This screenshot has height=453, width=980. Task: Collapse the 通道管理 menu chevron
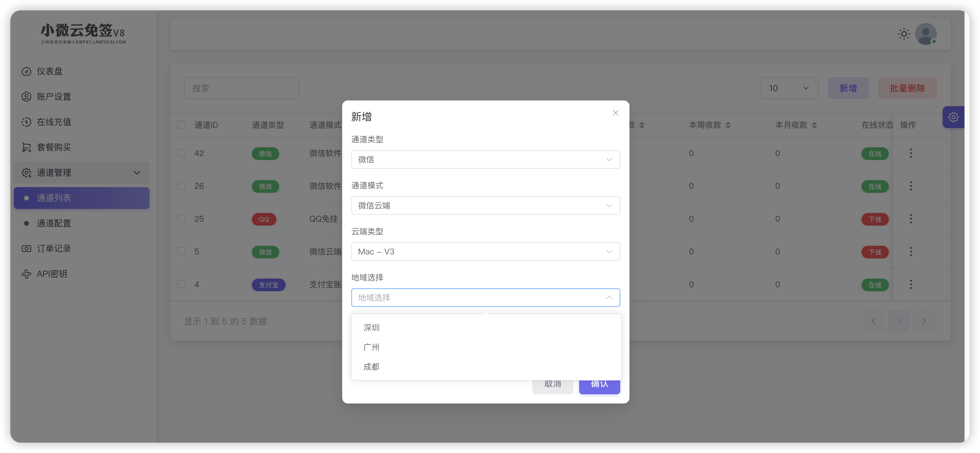137,172
